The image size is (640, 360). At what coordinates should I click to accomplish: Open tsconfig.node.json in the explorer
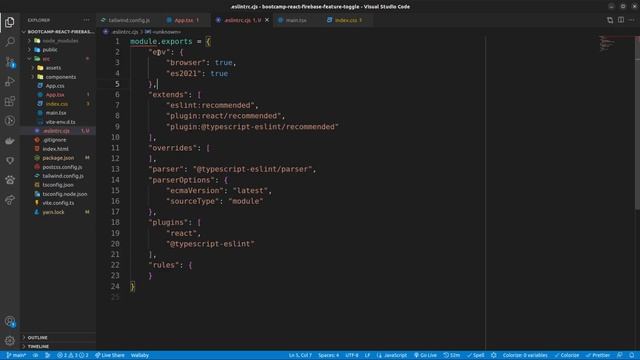pyautogui.click(x=59, y=194)
